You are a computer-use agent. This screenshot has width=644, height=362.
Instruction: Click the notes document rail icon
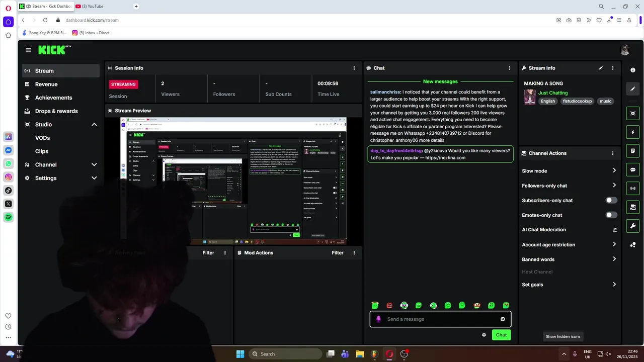(x=633, y=151)
